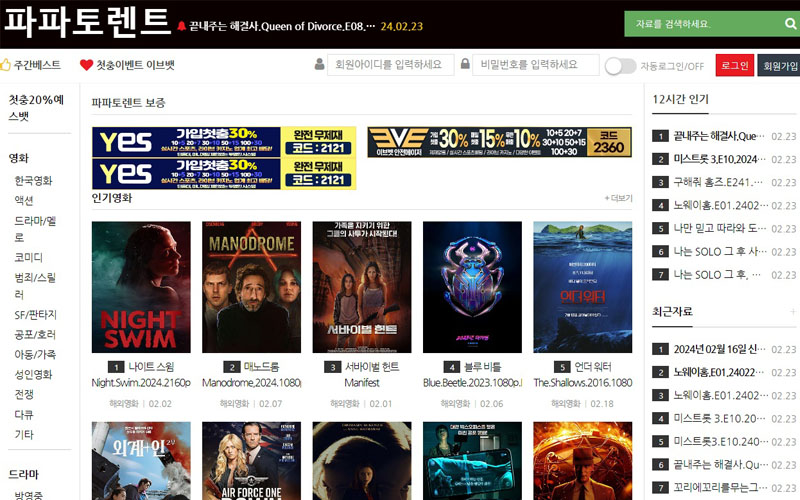Click the red heart icon
This screenshot has height=500, width=800.
(x=86, y=65)
